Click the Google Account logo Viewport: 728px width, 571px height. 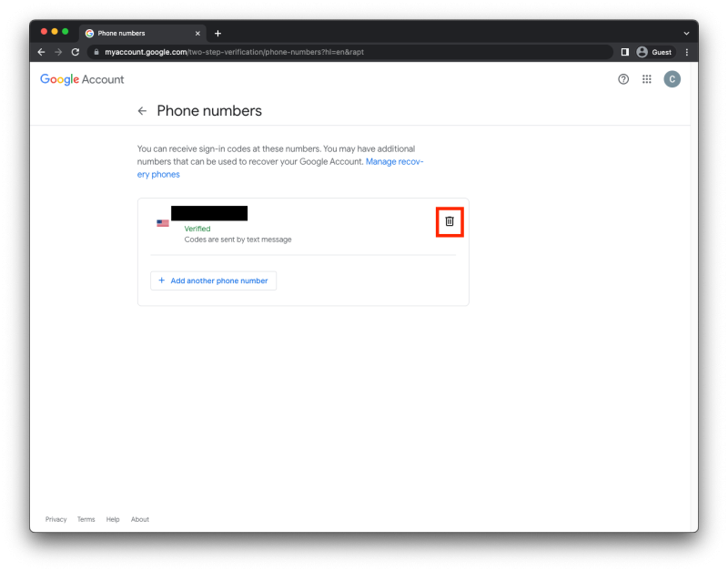tap(82, 79)
